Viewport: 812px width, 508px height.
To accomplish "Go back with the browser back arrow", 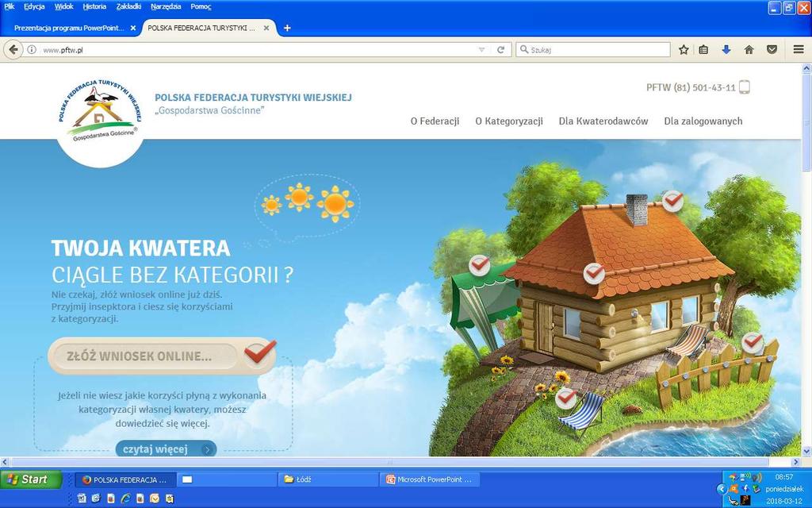I will click(13, 50).
